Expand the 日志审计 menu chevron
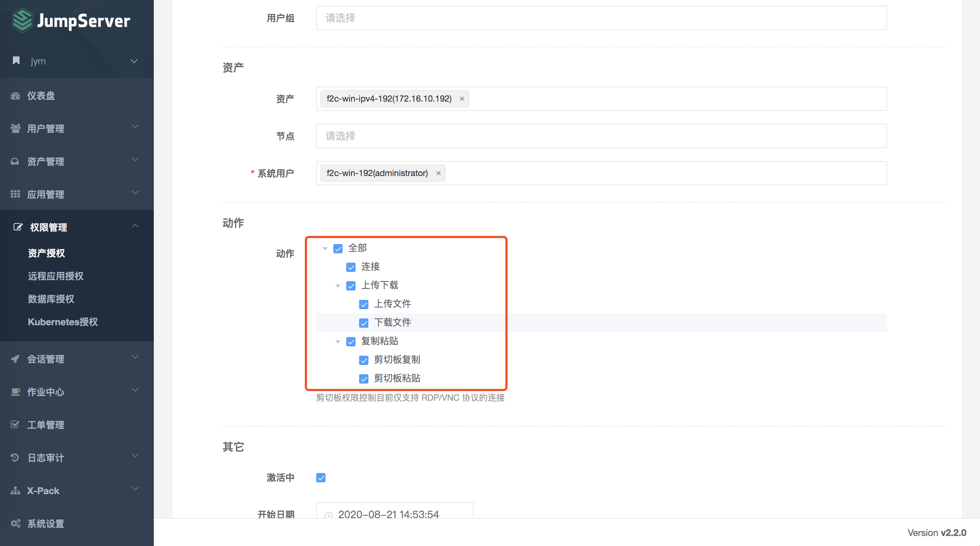The image size is (980, 546). (135, 456)
